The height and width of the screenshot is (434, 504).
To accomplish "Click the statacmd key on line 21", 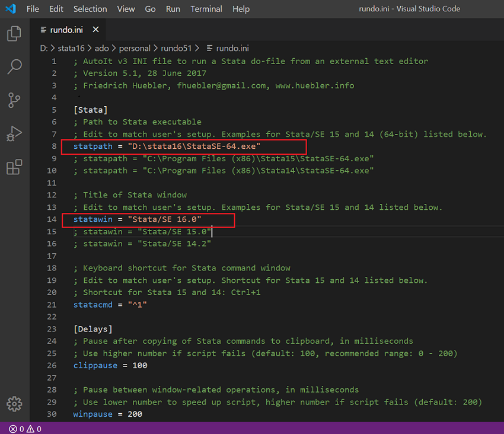I will [93, 304].
